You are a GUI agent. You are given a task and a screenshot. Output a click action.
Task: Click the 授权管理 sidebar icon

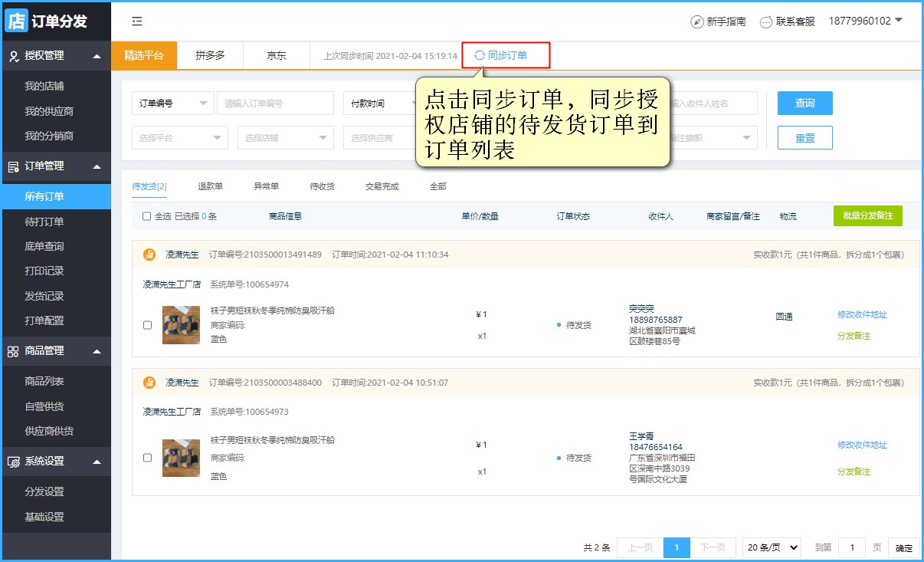point(13,56)
